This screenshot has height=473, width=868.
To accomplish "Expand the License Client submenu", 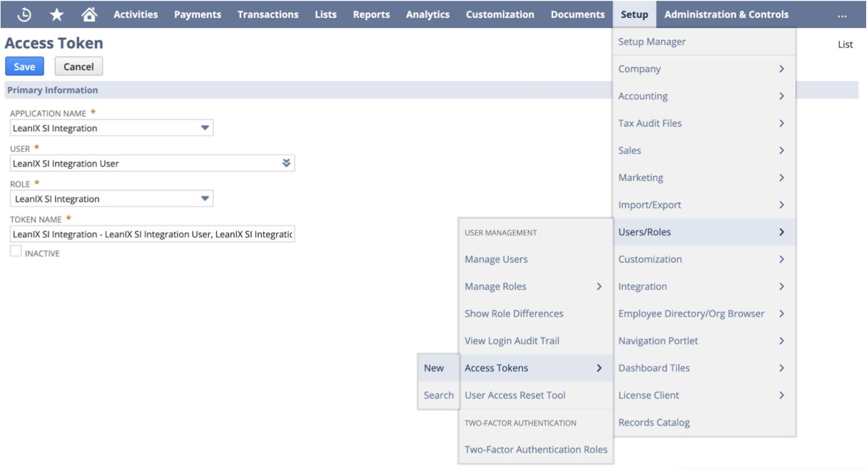I will pyautogui.click(x=704, y=395).
